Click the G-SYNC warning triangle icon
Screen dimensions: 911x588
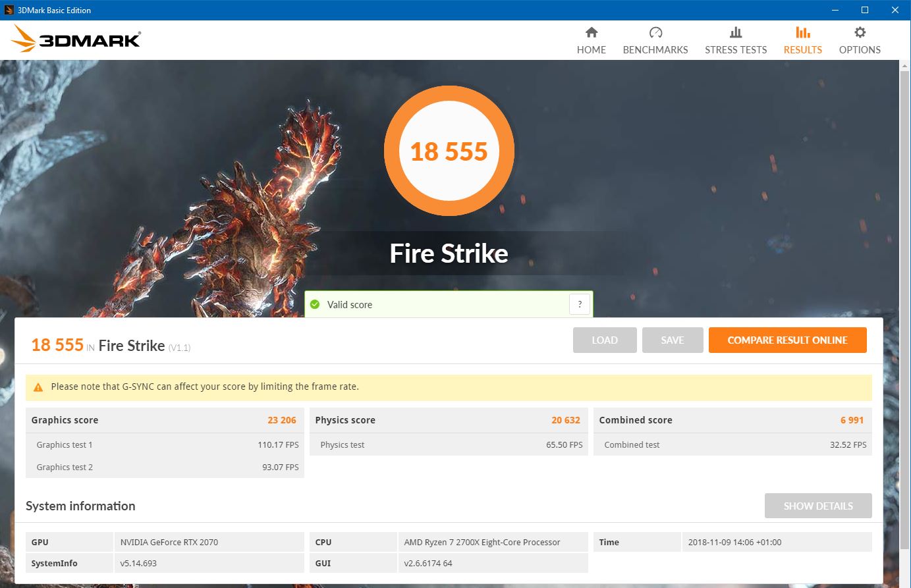[38, 387]
